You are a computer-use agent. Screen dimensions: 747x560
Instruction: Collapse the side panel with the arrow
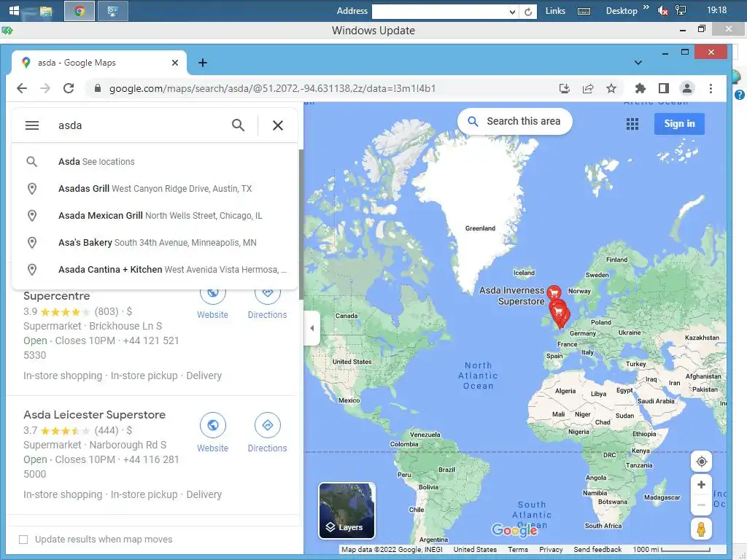click(311, 328)
